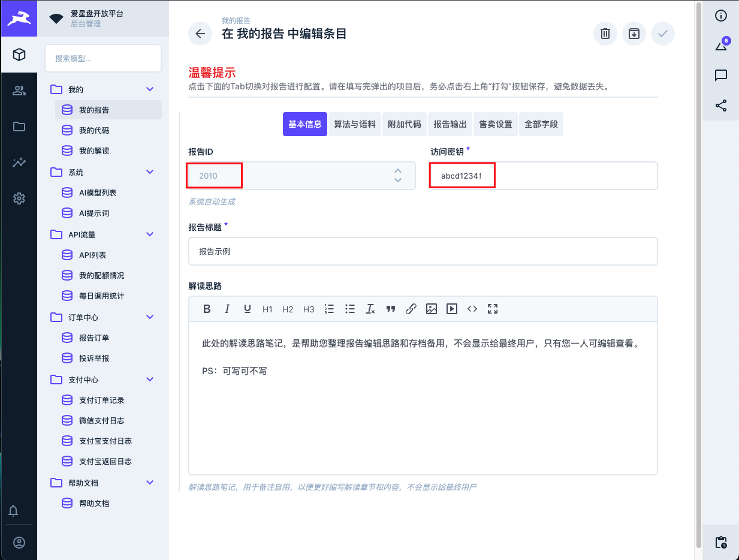The height and width of the screenshot is (560, 739).
Task: Click the checkmark save button
Action: [663, 34]
